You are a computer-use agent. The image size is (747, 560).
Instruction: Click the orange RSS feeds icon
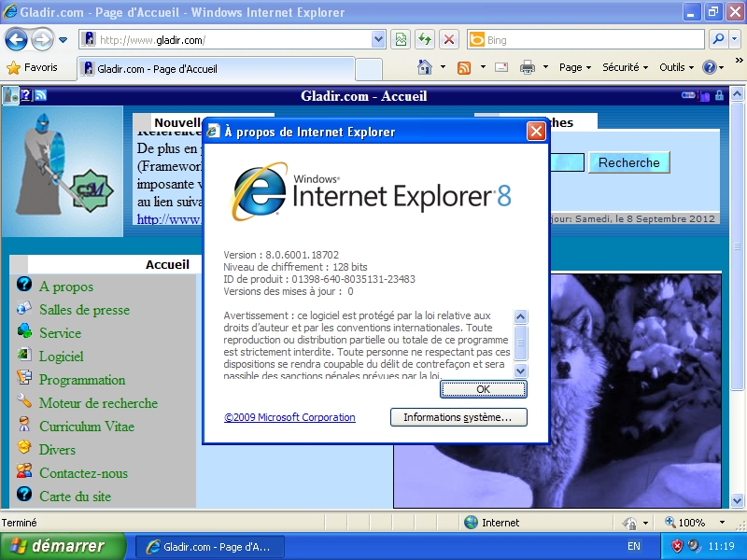tap(464, 67)
